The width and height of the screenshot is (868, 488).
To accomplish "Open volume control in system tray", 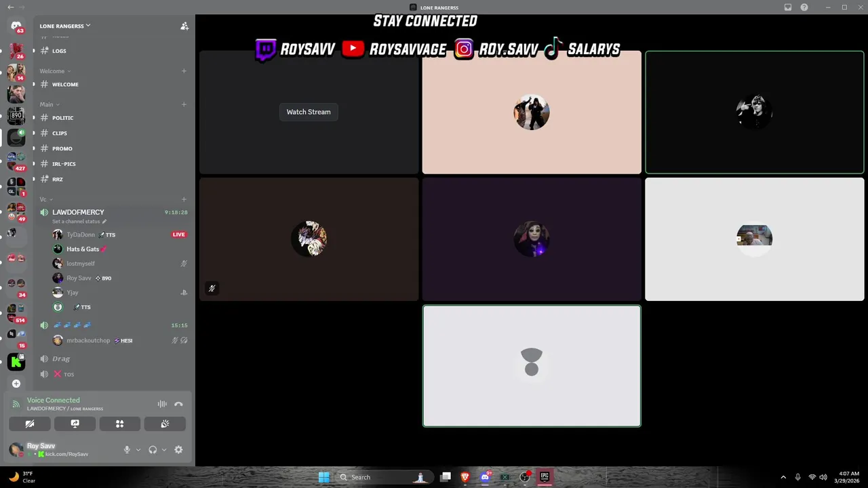I will [x=823, y=477].
